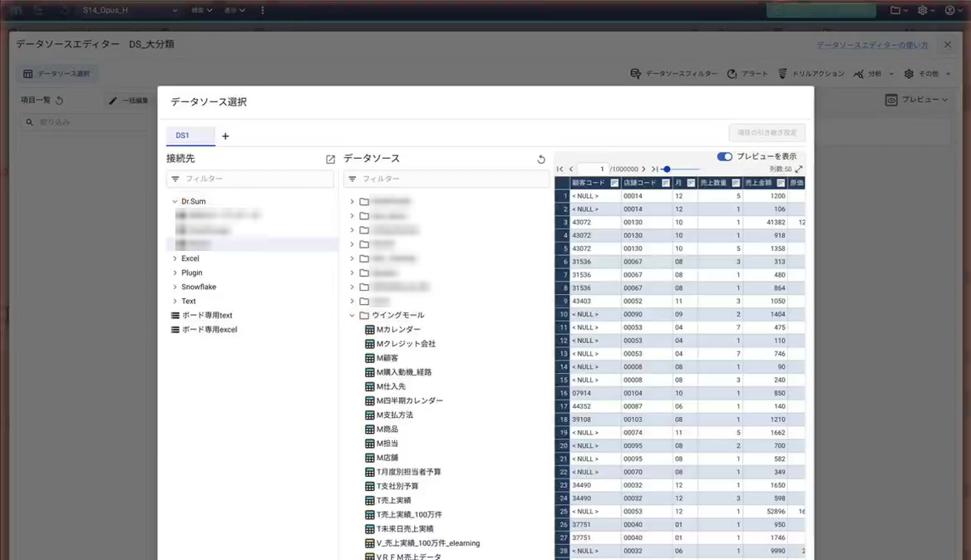Screen dimensions: 971x560
Task: Click the 店舗コード column header icon
Action: [x=666, y=183]
